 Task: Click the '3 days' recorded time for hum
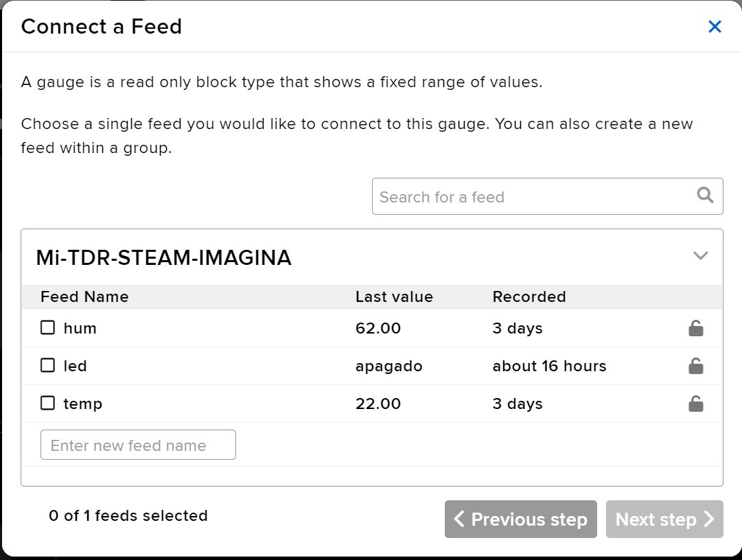coord(518,328)
